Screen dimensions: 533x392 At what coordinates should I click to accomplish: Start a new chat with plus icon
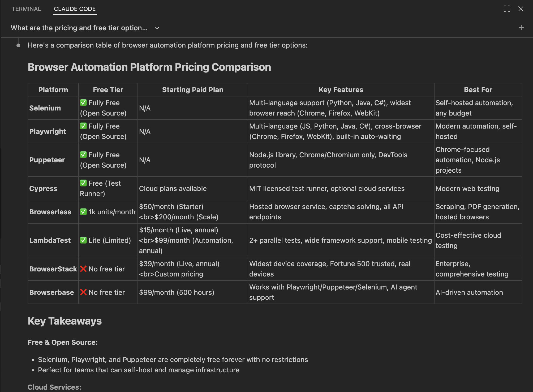click(x=521, y=28)
